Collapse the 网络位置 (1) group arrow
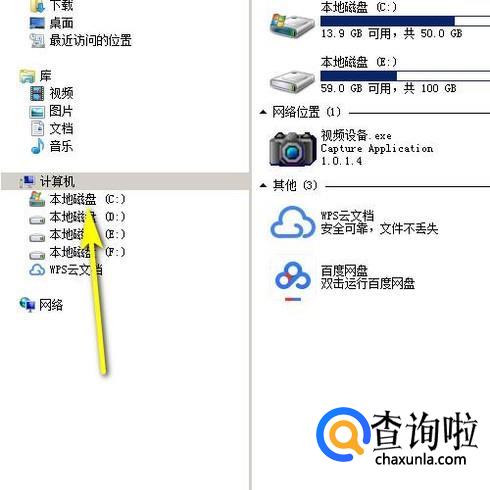The height and width of the screenshot is (490, 490). (263, 112)
